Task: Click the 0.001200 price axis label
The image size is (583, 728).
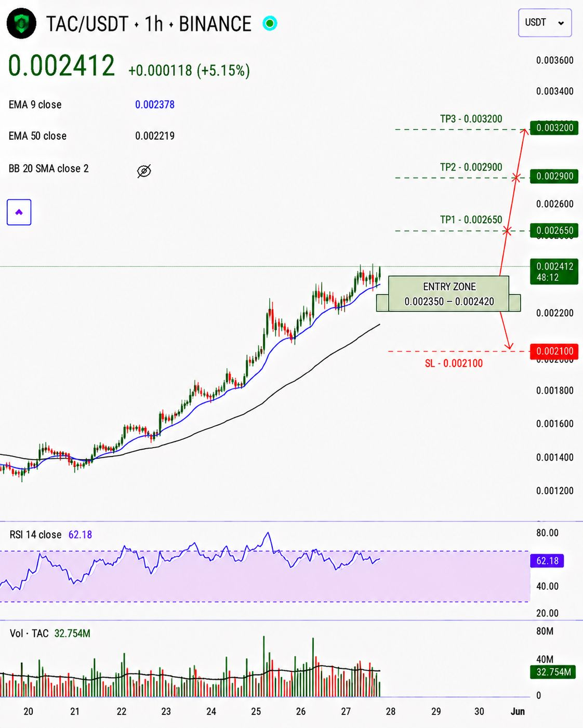Action: point(554,491)
